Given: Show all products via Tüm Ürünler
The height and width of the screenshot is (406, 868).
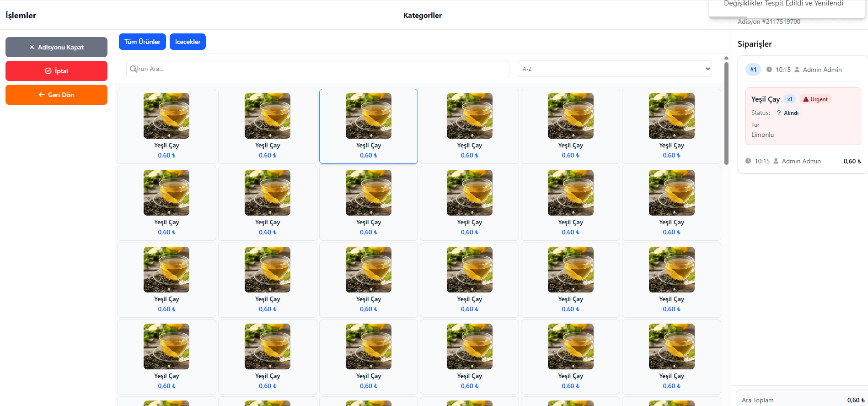Looking at the screenshot, I should pyautogui.click(x=142, y=42).
